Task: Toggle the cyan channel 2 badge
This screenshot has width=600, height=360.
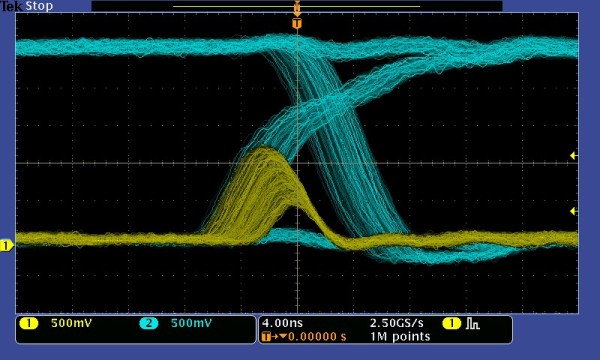Action: pos(148,324)
